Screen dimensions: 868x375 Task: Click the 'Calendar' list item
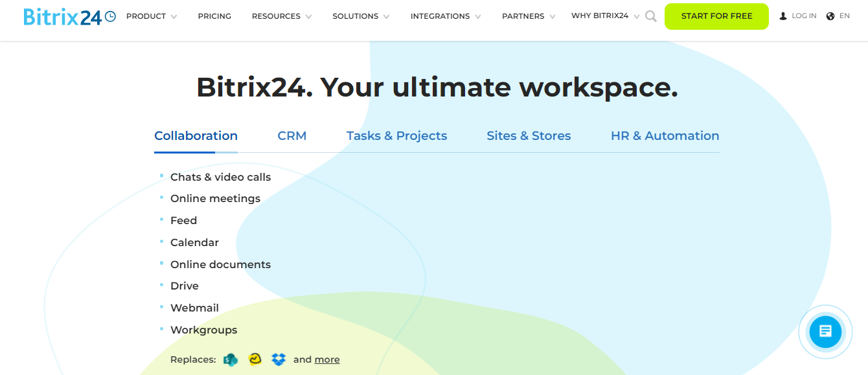[194, 242]
